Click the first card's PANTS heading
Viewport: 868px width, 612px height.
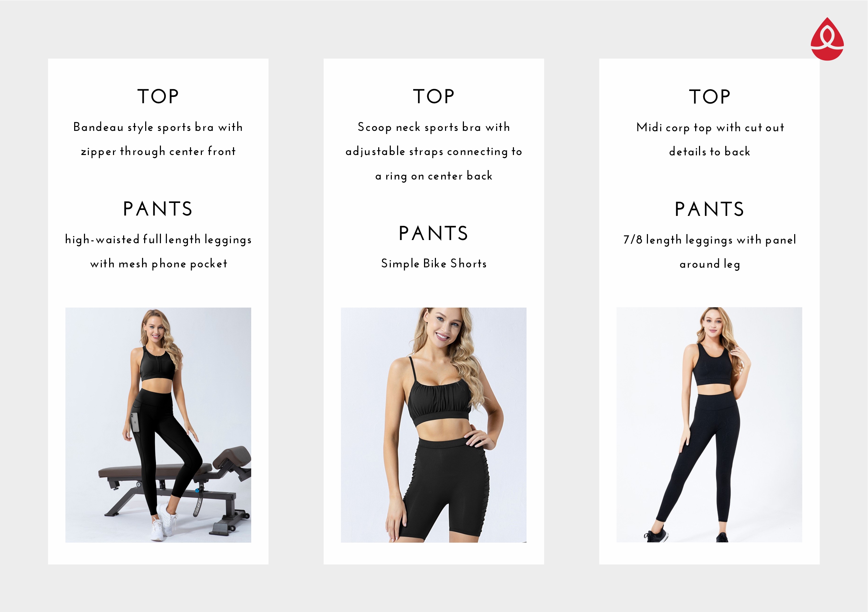158,209
